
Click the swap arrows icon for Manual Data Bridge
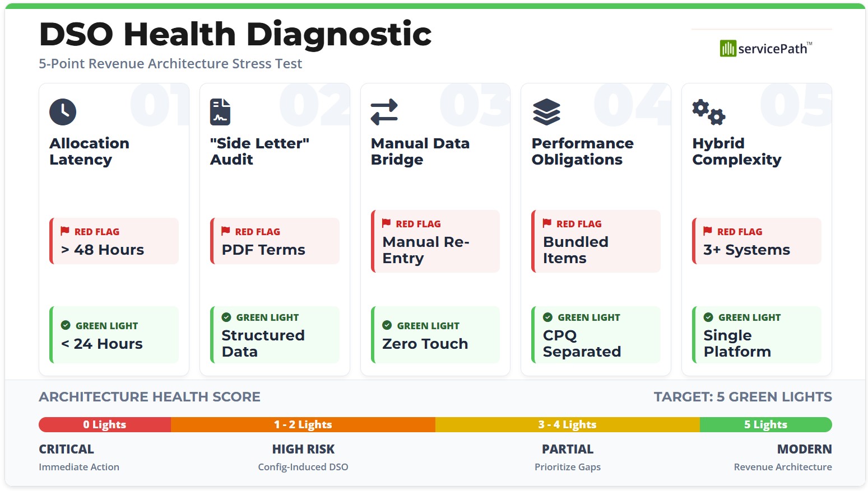click(384, 111)
